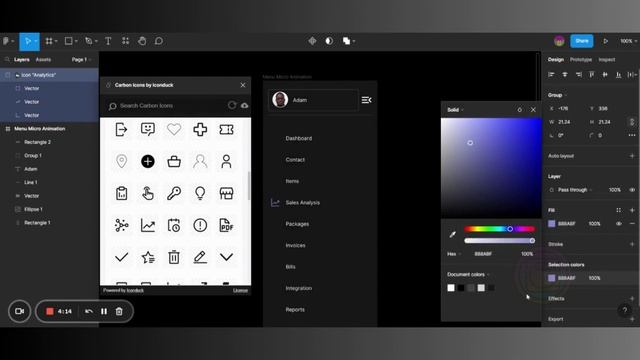Switch to the Prototype tab
This screenshot has height=360, width=640.
pyautogui.click(x=580, y=60)
